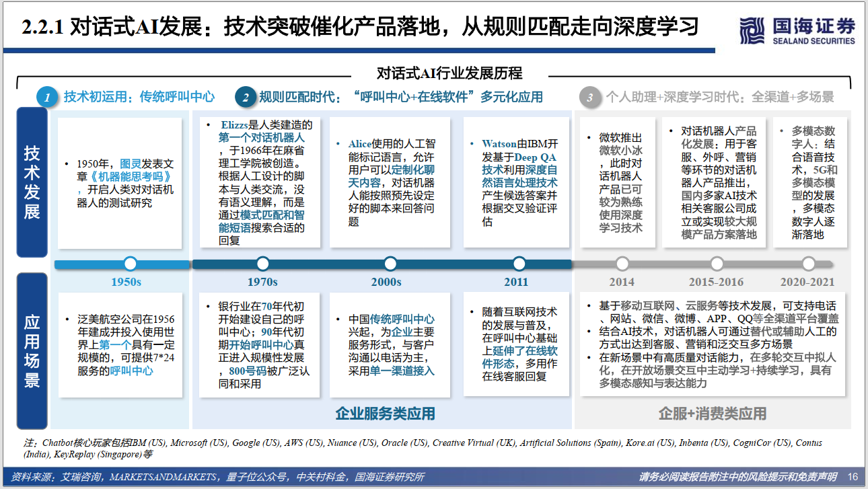Click the year label 2011
The image size is (868, 489).
pos(516,283)
